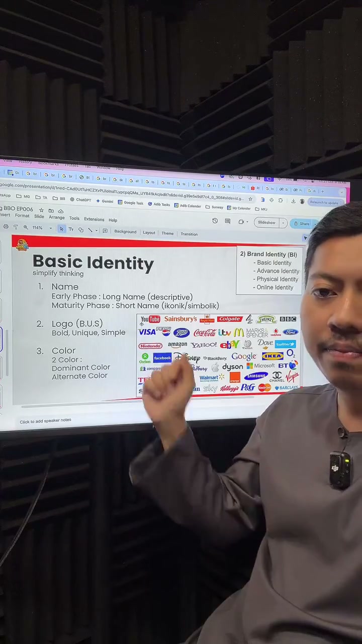
Task: Open the Sunway bookmarks folder
Action: (x=214, y=207)
